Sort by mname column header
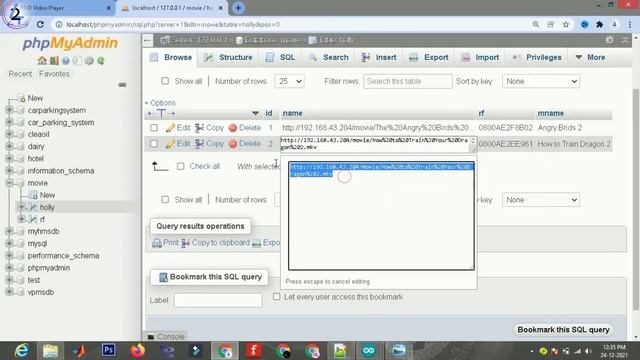 point(551,113)
